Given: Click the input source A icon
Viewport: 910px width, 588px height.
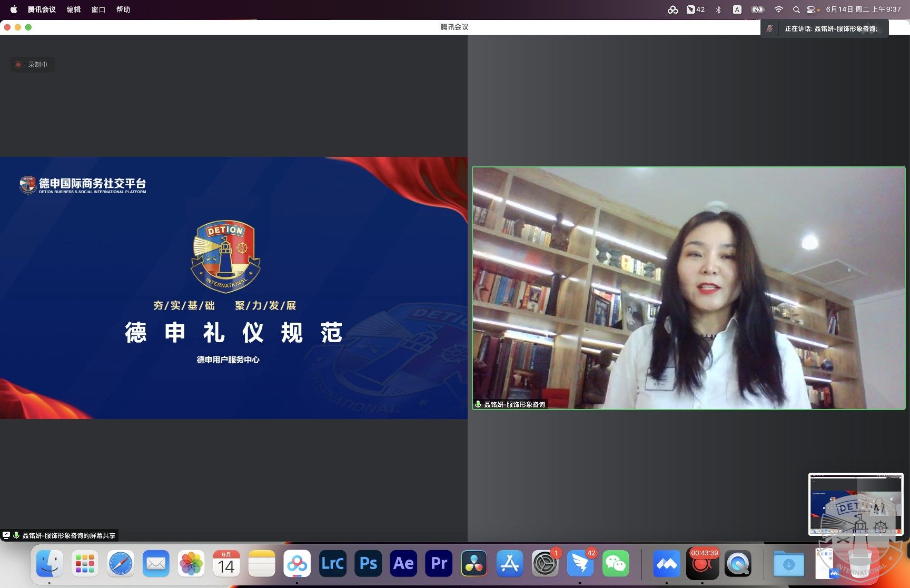Looking at the screenshot, I should 737,9.
